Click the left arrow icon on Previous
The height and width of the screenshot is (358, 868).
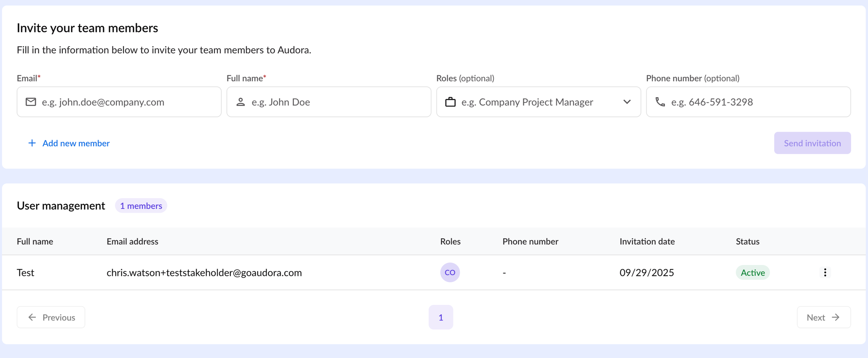32,317
